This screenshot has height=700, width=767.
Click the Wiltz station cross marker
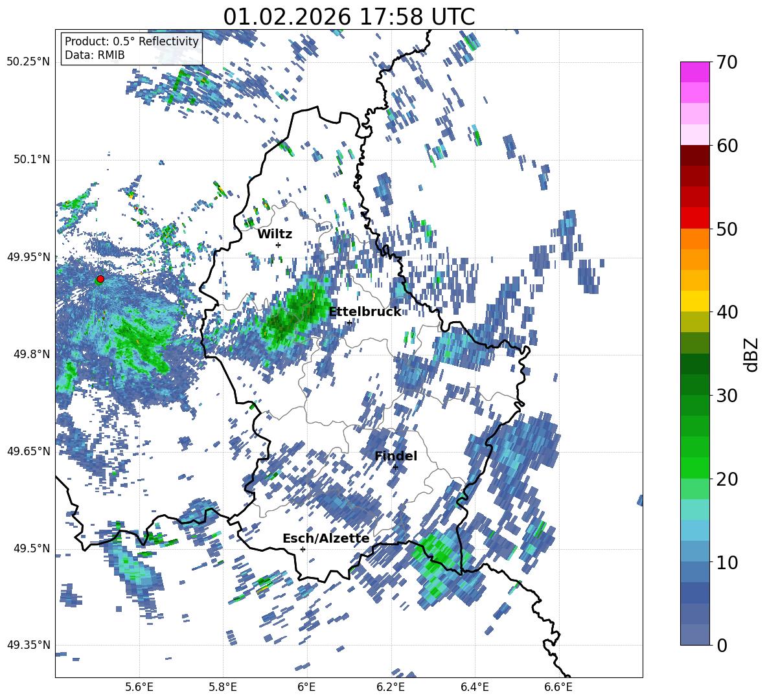tap(279, 245)
